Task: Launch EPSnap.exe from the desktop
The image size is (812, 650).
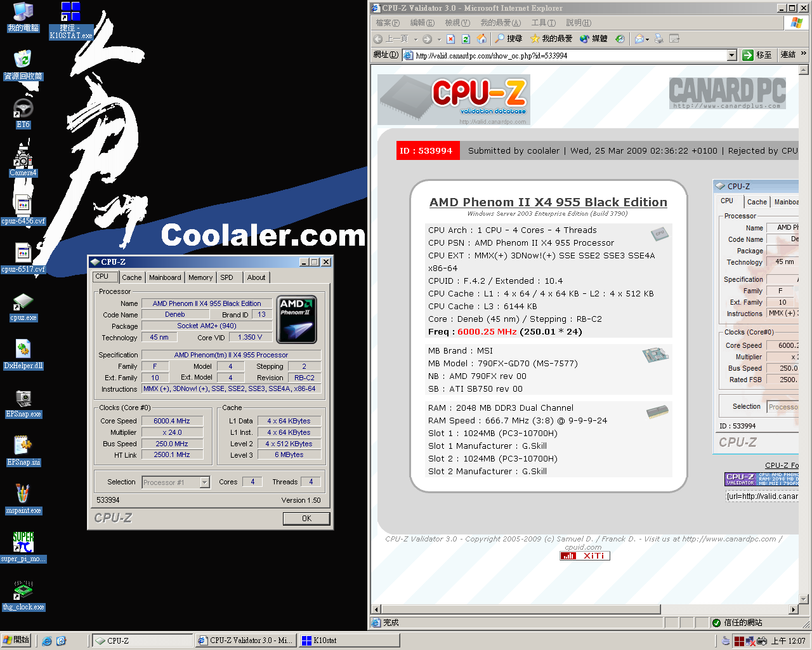Action: coord(23,402)
